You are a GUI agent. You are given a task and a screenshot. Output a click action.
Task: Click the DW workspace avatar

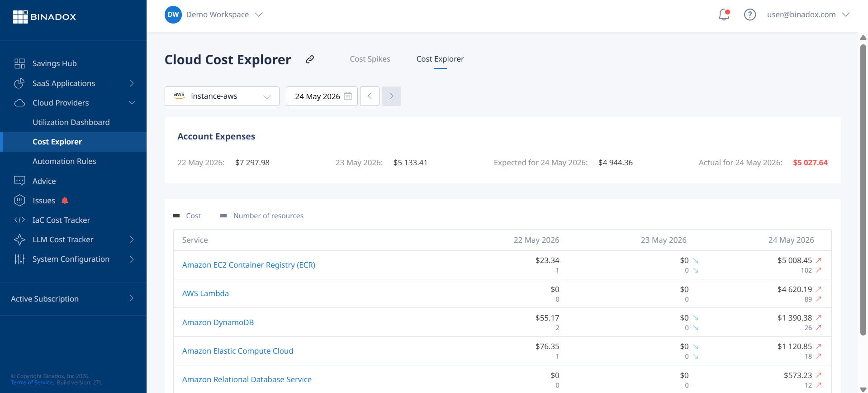pos(173,14)
